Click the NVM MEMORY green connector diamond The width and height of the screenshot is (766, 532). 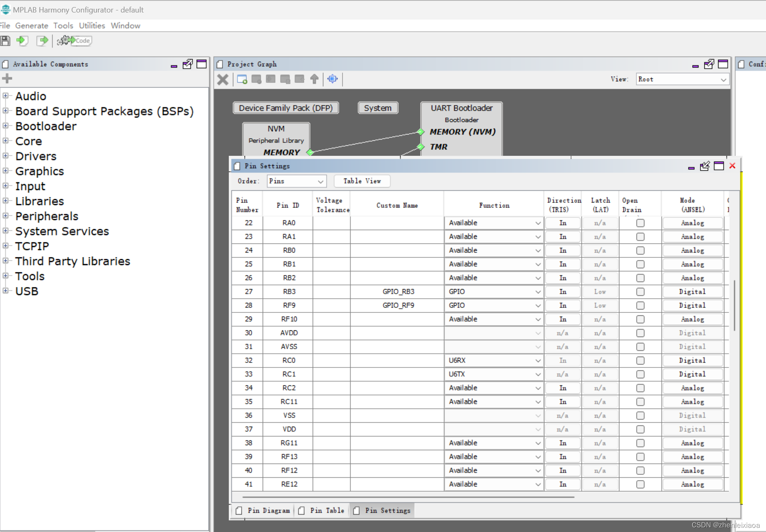tap(310, 152)
